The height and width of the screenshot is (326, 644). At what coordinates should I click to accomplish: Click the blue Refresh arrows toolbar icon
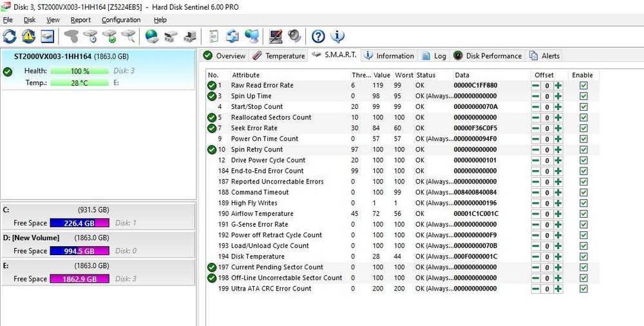pyautogui.click(x=10, y=36)
